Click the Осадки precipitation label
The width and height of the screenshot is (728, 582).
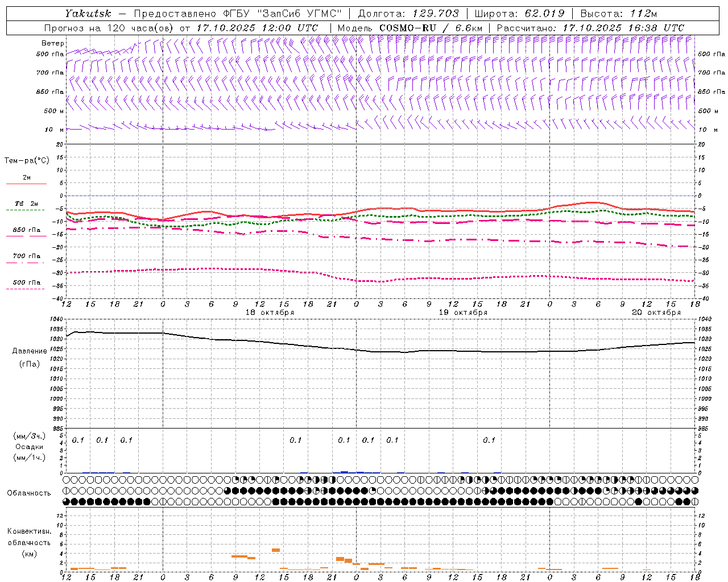[30, 447]
